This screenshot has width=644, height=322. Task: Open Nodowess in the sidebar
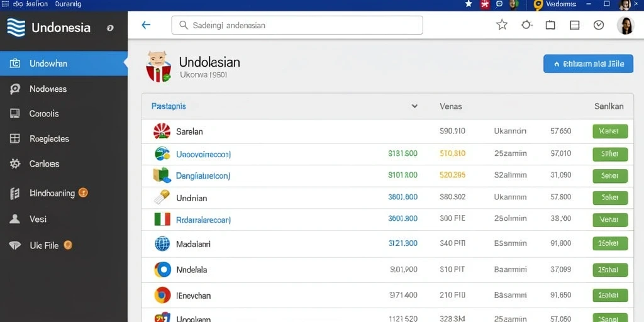[x=48, y=89]
